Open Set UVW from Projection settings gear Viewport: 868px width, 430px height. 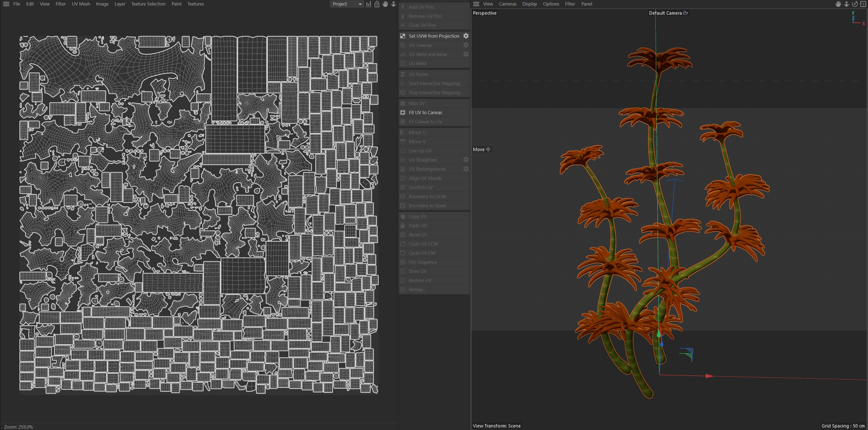pyautogui.click(x=466, y=36)
